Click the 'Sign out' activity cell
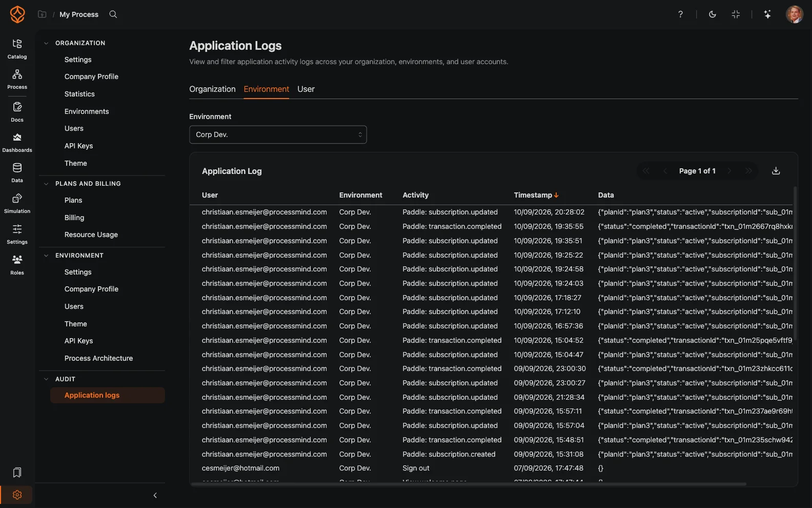This screenshot has width=812, height=508. pos(416,468)
